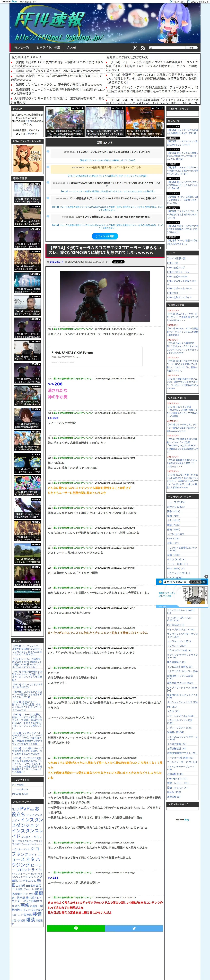Open the 雑談 (7837) category

click(x=173, y=525)
